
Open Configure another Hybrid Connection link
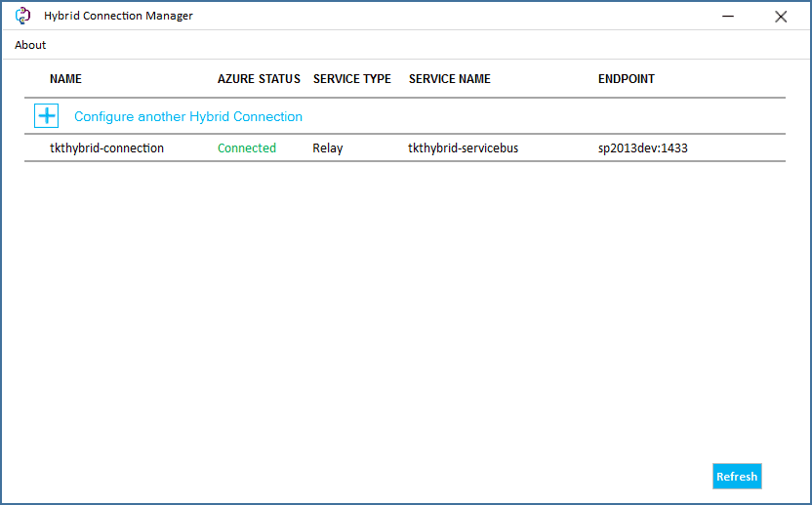188,116
